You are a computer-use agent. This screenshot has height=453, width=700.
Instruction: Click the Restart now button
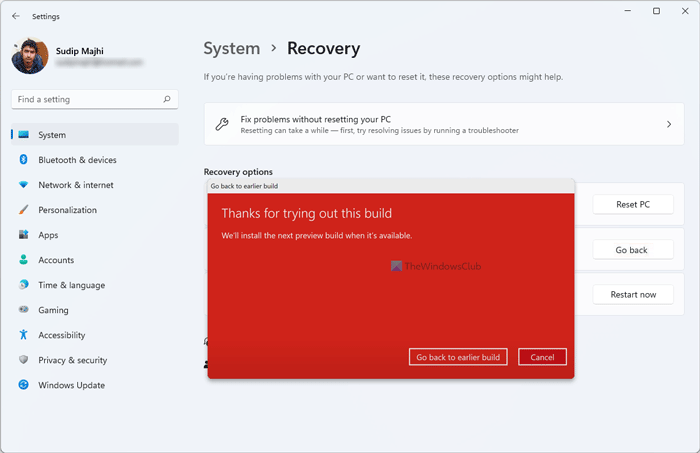click(x=632, y=294)
